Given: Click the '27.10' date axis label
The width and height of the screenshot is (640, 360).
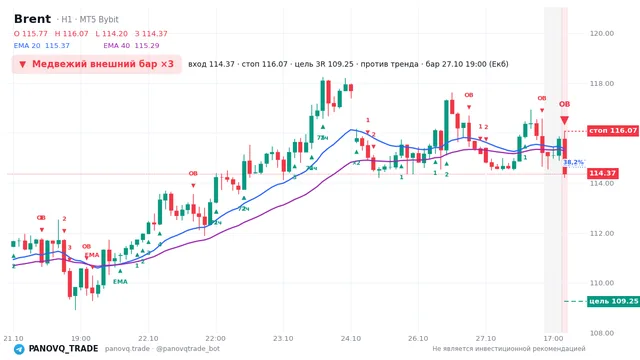Looking at the screenshot, I should click(486, 338).
